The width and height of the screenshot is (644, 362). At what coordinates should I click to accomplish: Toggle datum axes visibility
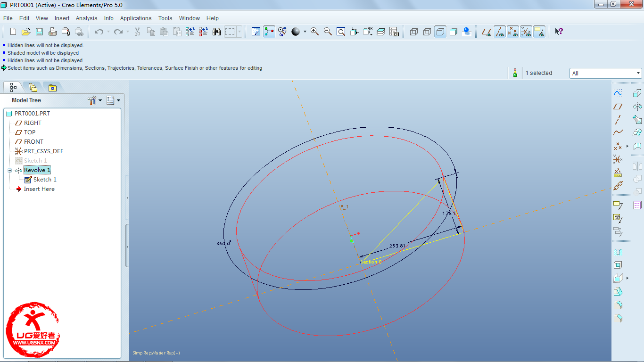500,32
